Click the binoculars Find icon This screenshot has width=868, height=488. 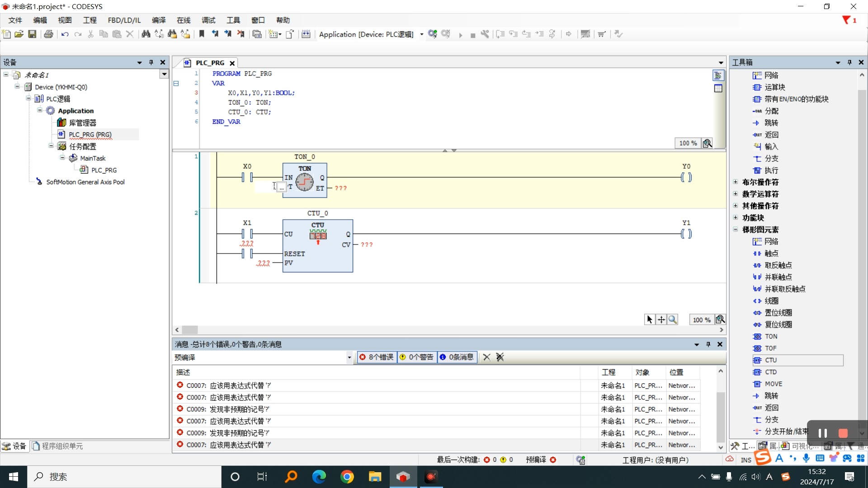coord(146,34)
